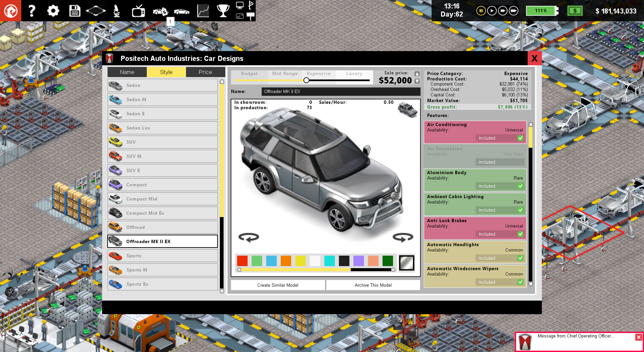Image resolution: width=644 pixels, height=352 pixels.
Task: Pause the simulation with the pause button
Action: click(x=481, y=10)
